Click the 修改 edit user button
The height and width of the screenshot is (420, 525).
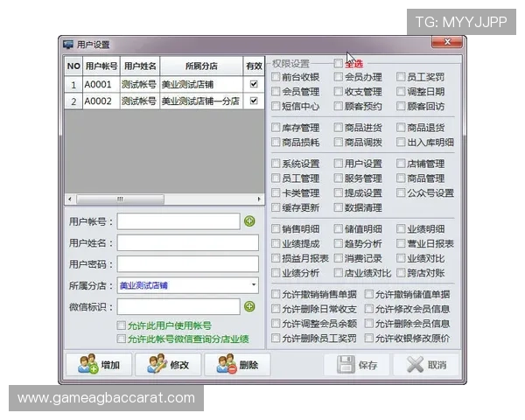pos(168,364)
